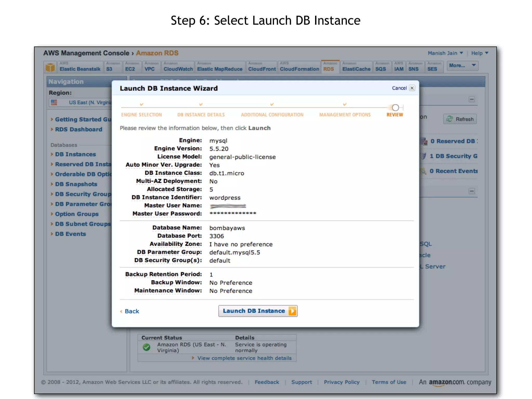Go to Additional Configuration step

click(x=272, y=115)
